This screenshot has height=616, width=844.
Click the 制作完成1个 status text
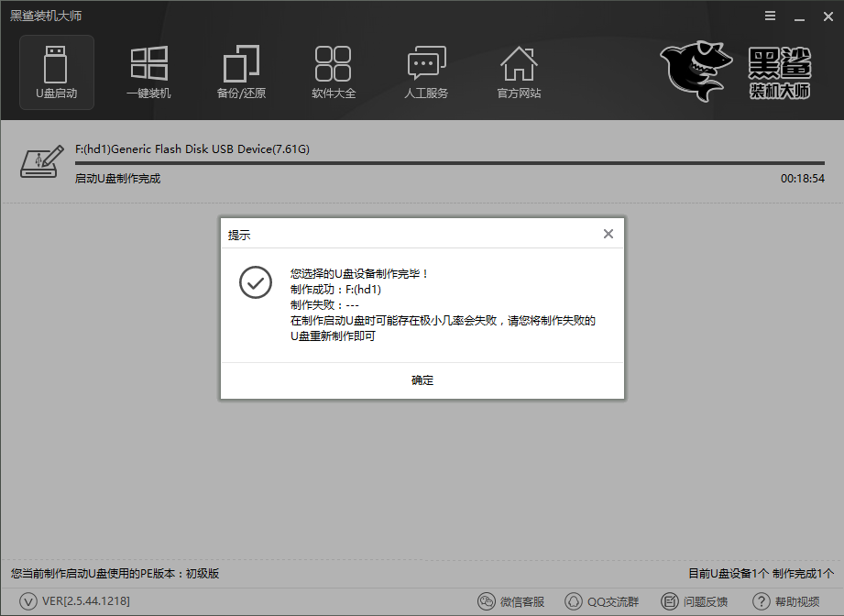(802, 573)
